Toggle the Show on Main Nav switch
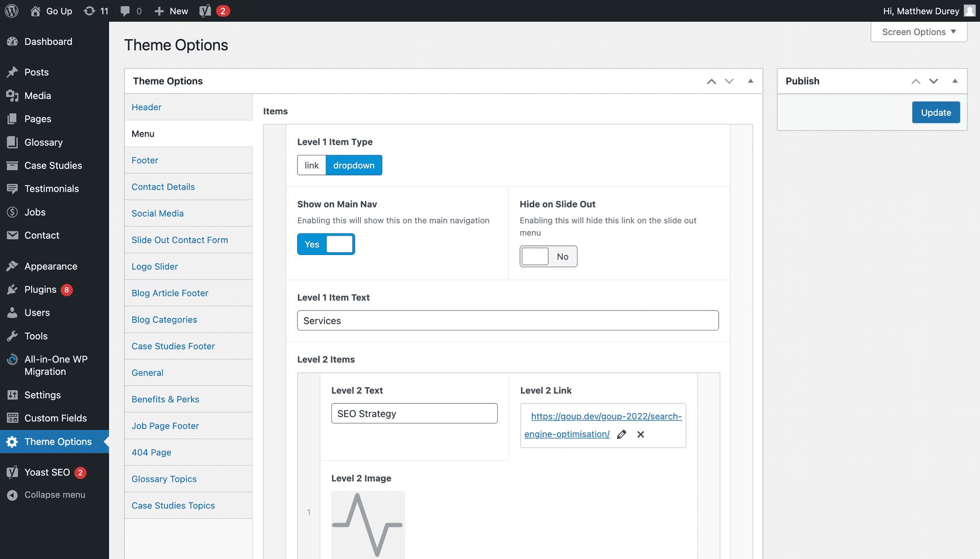980x559 pixels. coord(326,243)
